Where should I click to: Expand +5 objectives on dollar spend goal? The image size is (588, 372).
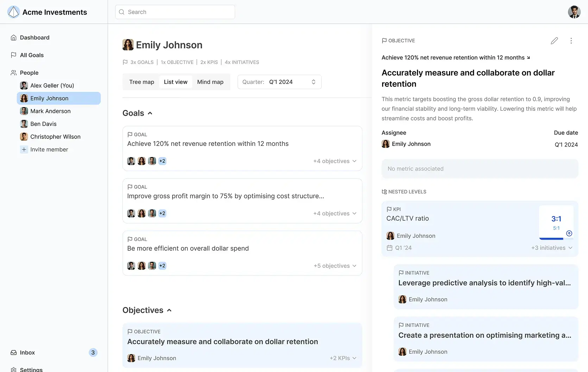335,266
